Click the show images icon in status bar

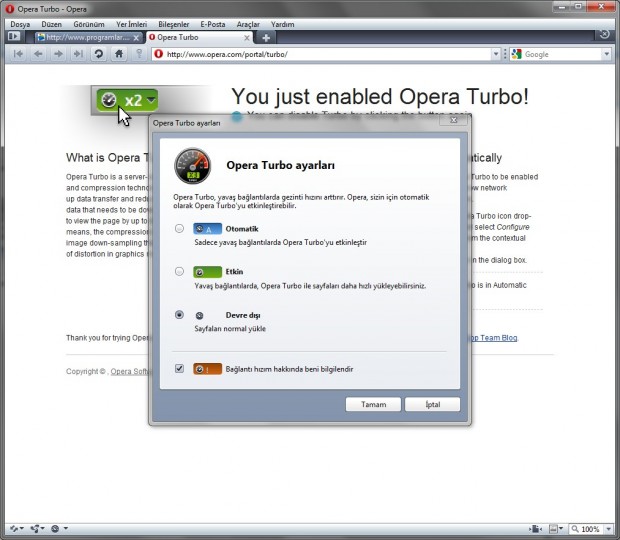tap(553, 529)
